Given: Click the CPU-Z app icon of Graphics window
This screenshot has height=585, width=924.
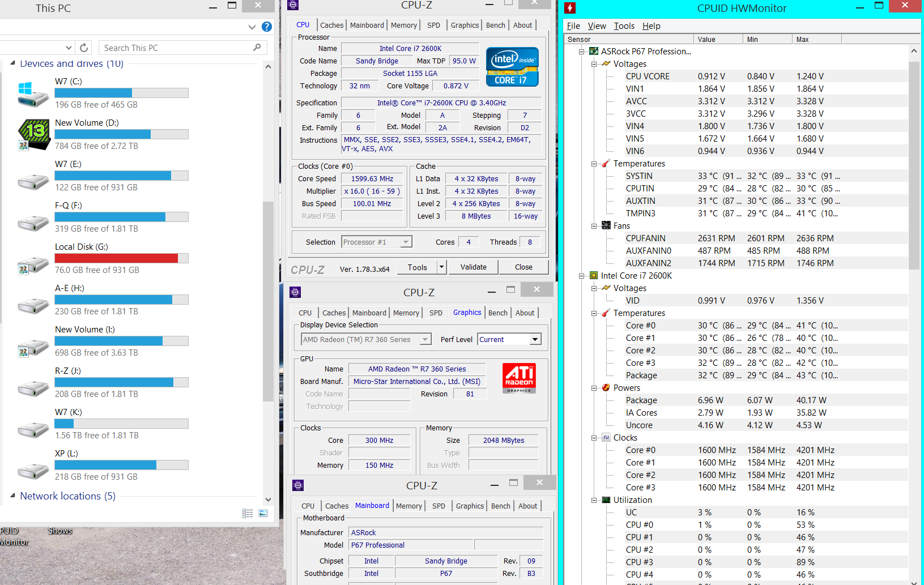Looking at the screenshot, I should [x=295, y=292].
